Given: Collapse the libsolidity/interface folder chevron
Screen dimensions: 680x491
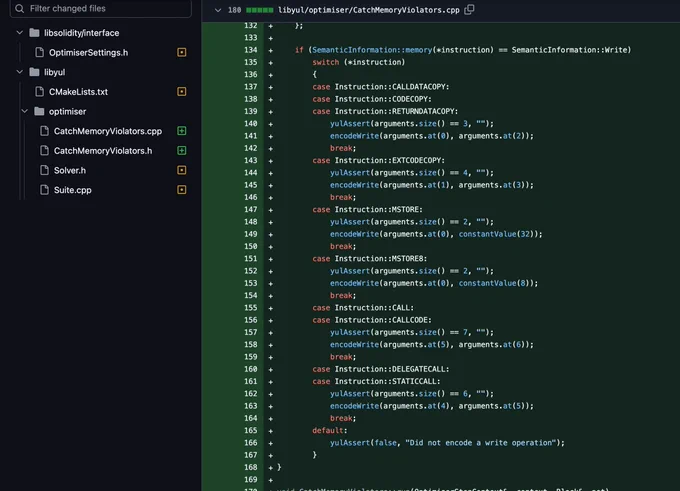Looking at the screenshot, I should [20, 33].
